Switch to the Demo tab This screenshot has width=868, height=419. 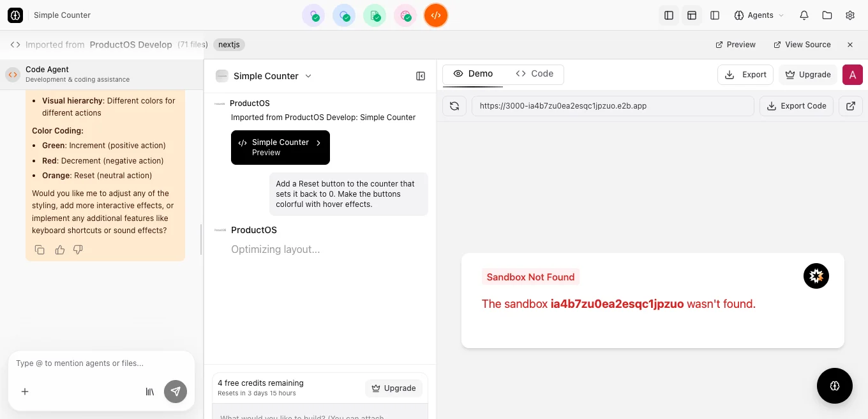point(473,74)
